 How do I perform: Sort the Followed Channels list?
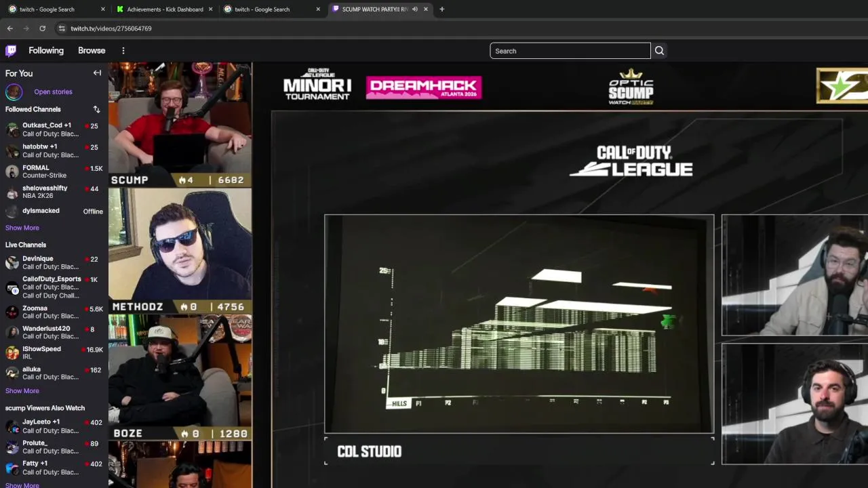(96, 109)
